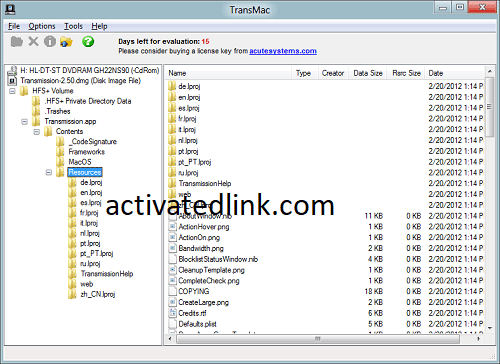This screenshot has height=364, width=500.
Task: Open the Options menu
Action: pos(42,26)
